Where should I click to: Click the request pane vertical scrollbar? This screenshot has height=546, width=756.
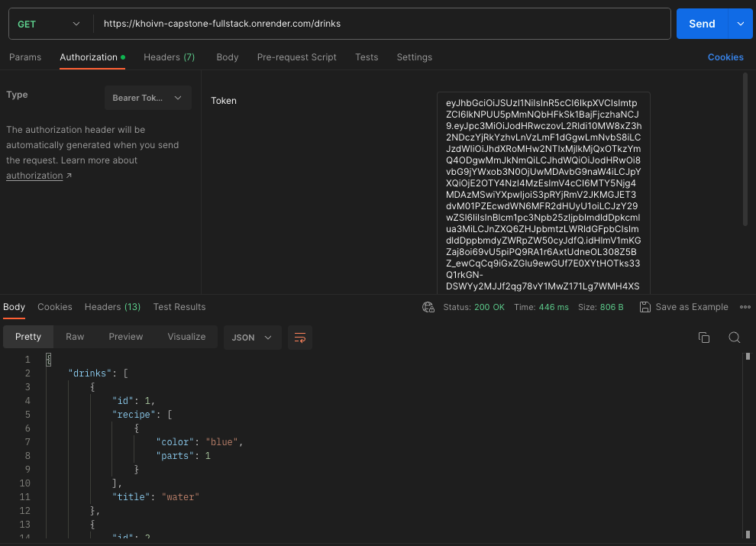[745, 150]
